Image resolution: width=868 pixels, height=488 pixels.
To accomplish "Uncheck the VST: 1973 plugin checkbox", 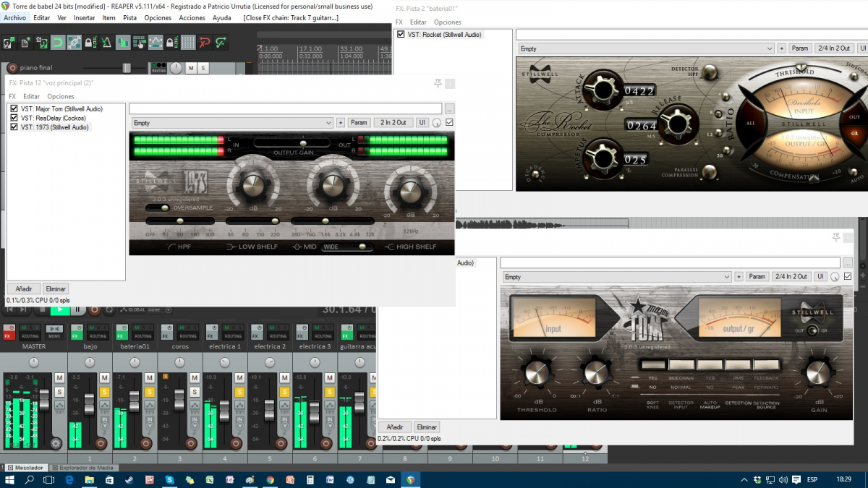I will pyautogui.click(x=13, y=127).
